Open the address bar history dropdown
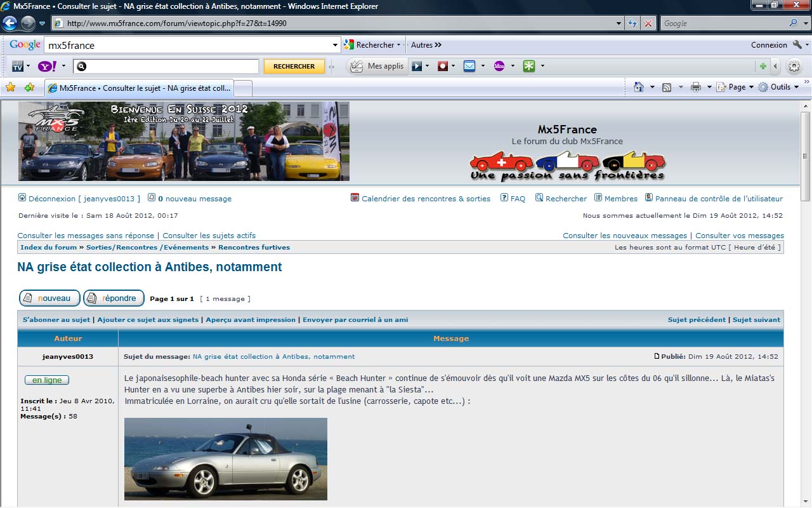 pos(619,23)
